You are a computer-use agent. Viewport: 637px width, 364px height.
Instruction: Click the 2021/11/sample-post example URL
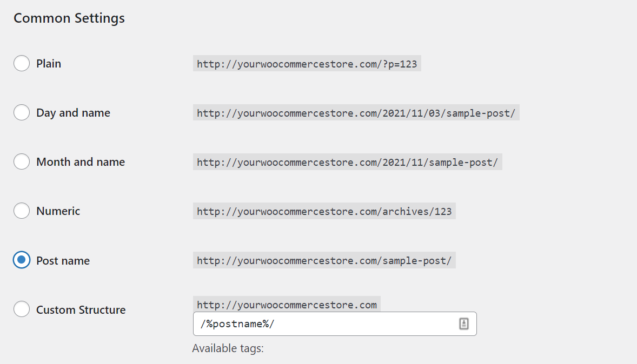pos(347,163)
